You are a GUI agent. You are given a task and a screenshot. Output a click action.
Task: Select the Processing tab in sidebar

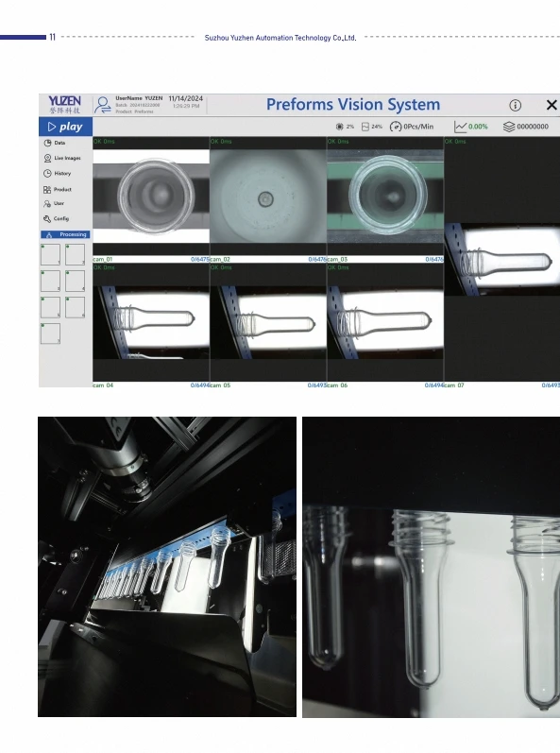(65, 234)
